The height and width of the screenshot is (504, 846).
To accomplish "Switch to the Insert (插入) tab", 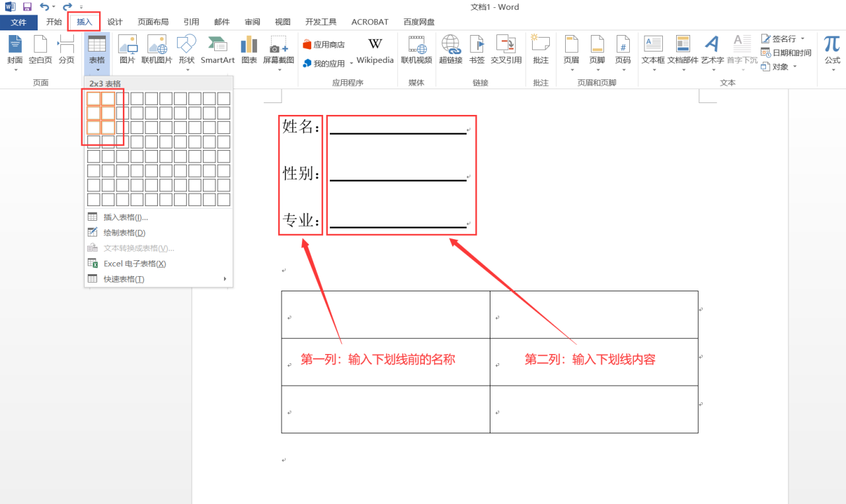I will click(85, 22).
